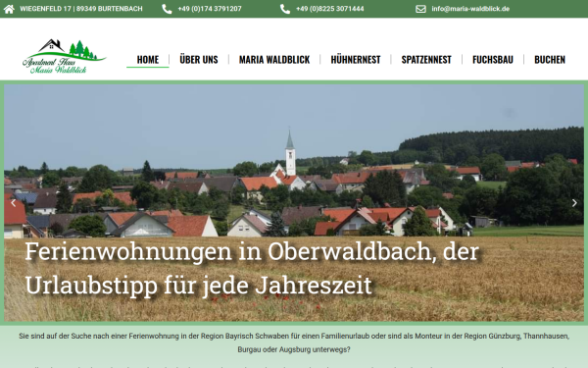Click the envelope email icon
This screenshot has width=588, height=368.
420,9
